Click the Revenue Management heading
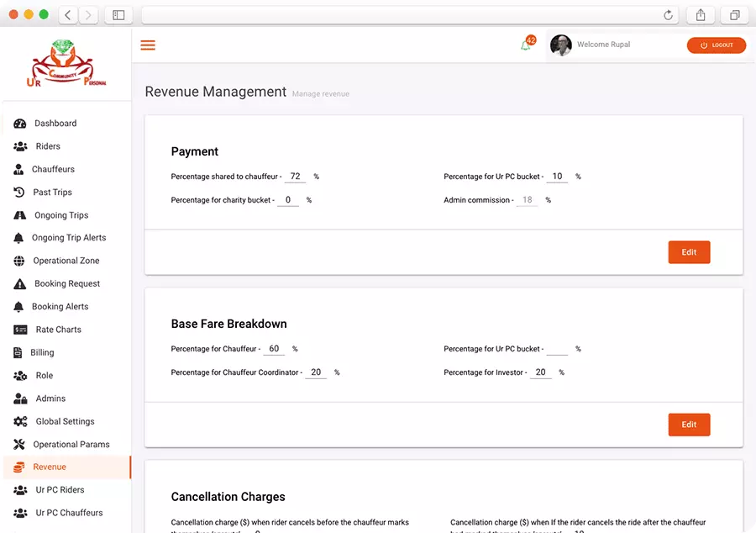The height and width of the screenshot is (533, 756). [x=216, y=92]
